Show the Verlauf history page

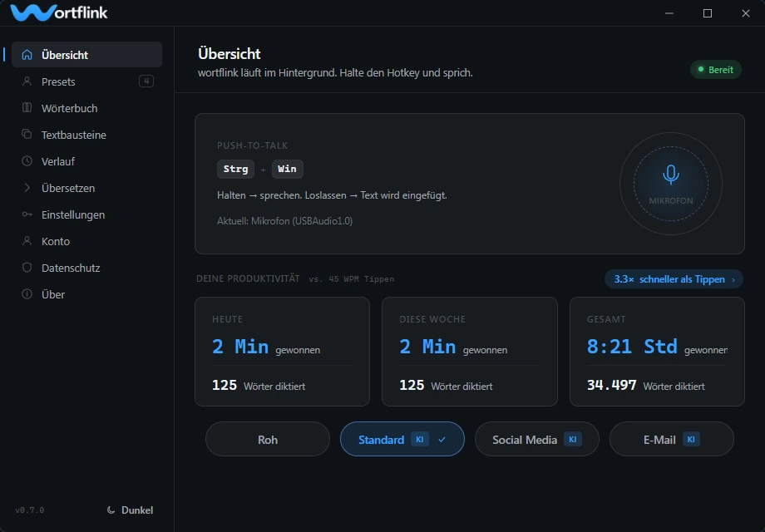pos(86,161)
